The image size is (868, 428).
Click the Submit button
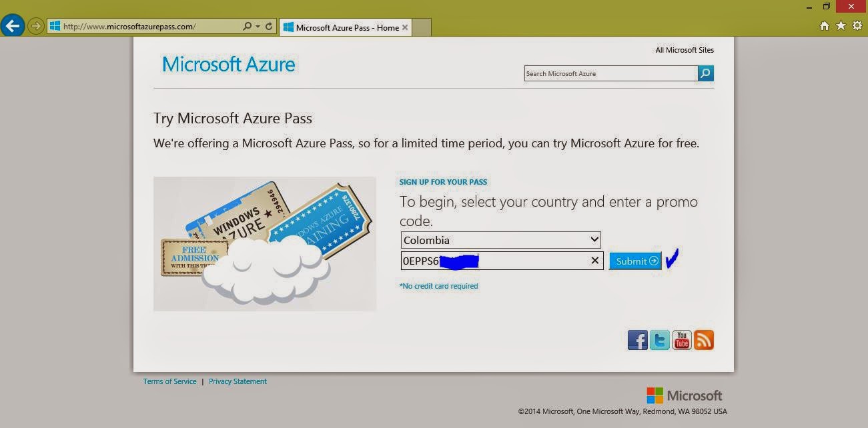634,261
